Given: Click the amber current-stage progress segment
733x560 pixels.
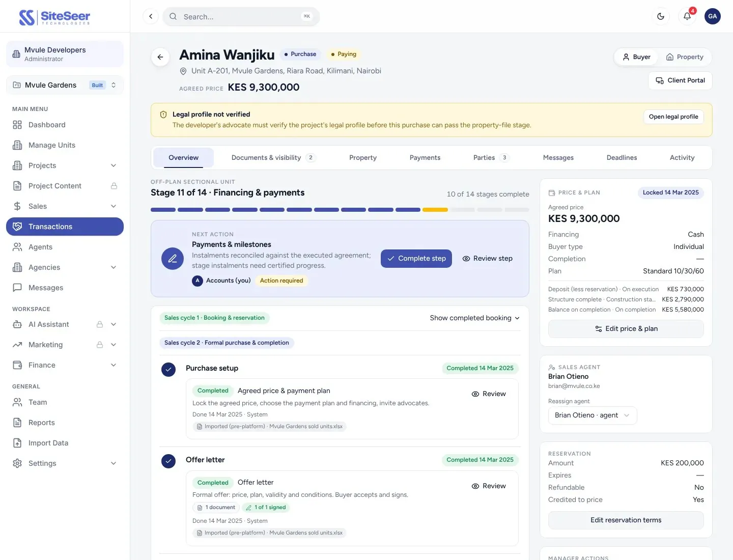Looking at the screenshot, I should (435, 210).
